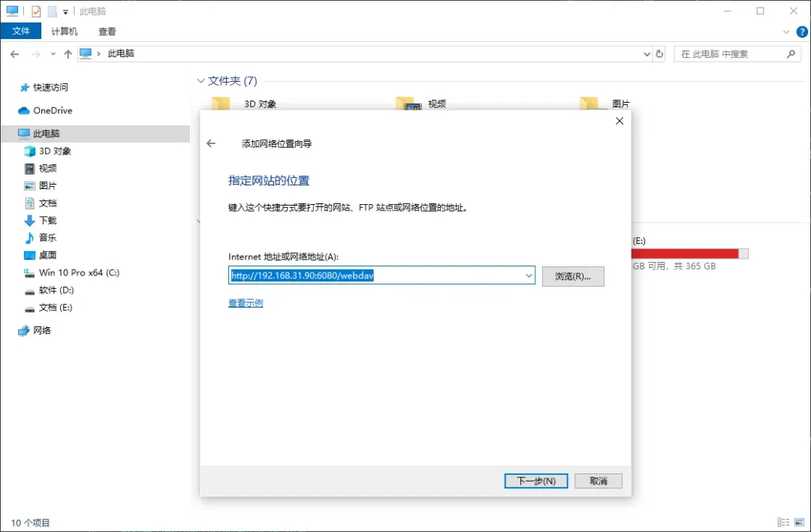Switch to the 计算机 ribbon tab

click(x=64, y=32)
